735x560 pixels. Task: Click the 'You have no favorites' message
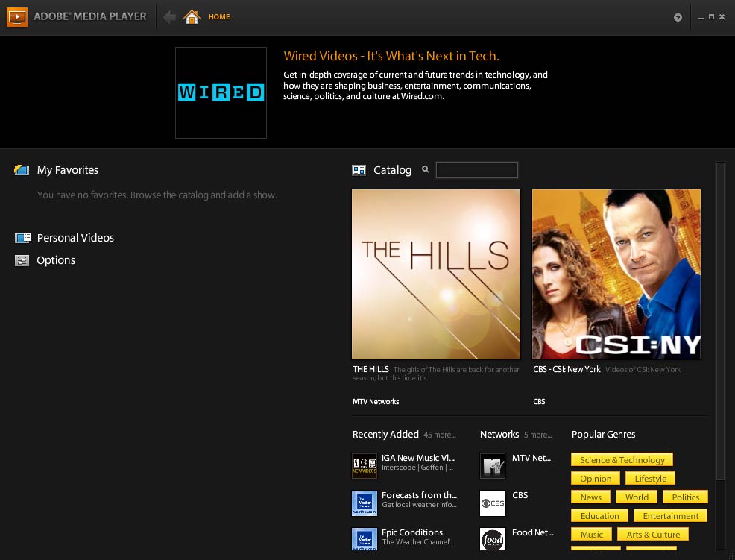coord(157,195)
